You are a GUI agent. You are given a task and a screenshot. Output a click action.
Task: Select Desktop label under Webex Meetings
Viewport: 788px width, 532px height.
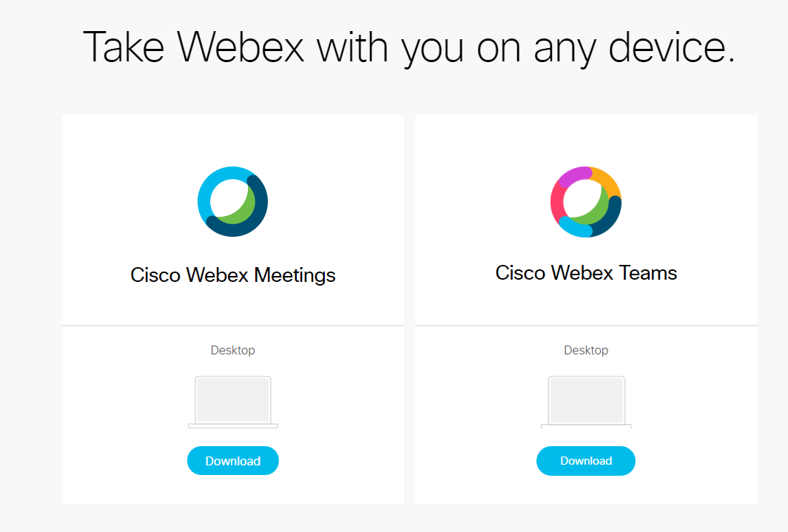tap(232, 350)
